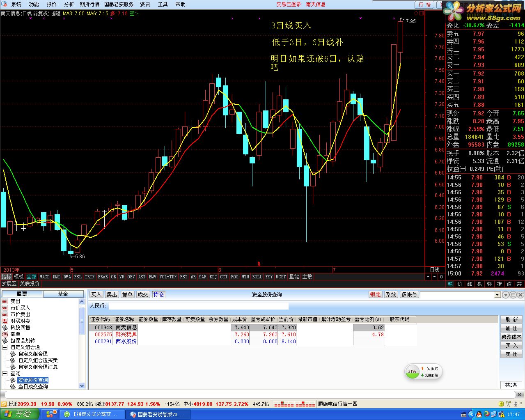The image size is (525, 420).
Task: Open the 开始 Start menu button
Action: [20, 414]
